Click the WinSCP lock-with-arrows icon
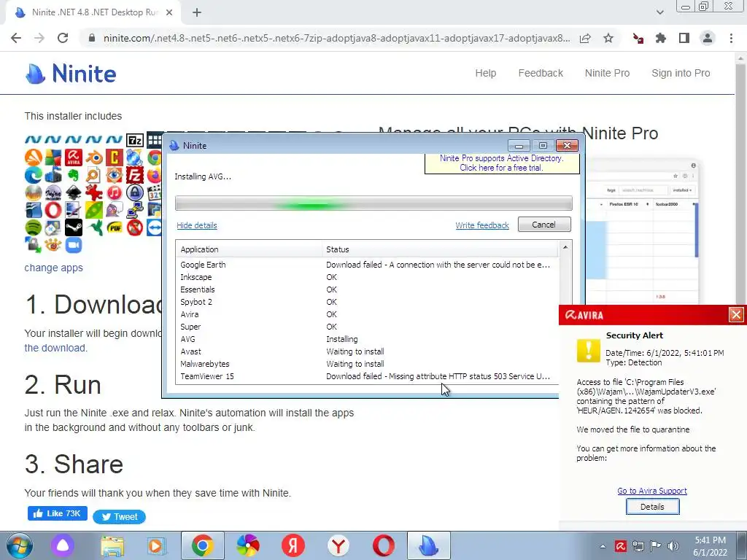Viewport: 747px width, 560px height. 34,245
